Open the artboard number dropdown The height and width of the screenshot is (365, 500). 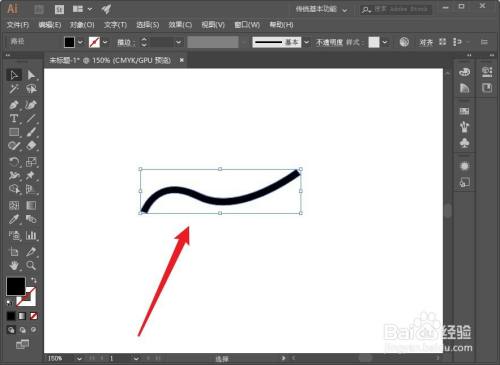pyautogui.click(x=136, y=359)
